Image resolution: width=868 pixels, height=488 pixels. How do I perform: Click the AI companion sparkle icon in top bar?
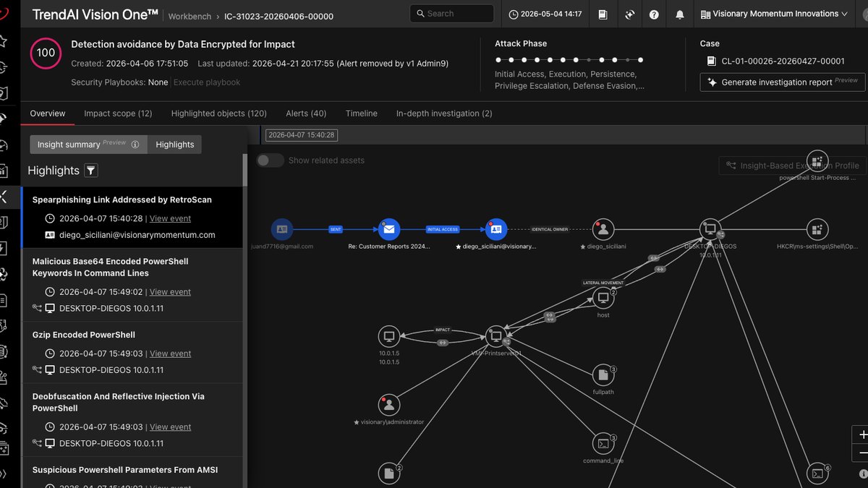click(x=629, y=14)
